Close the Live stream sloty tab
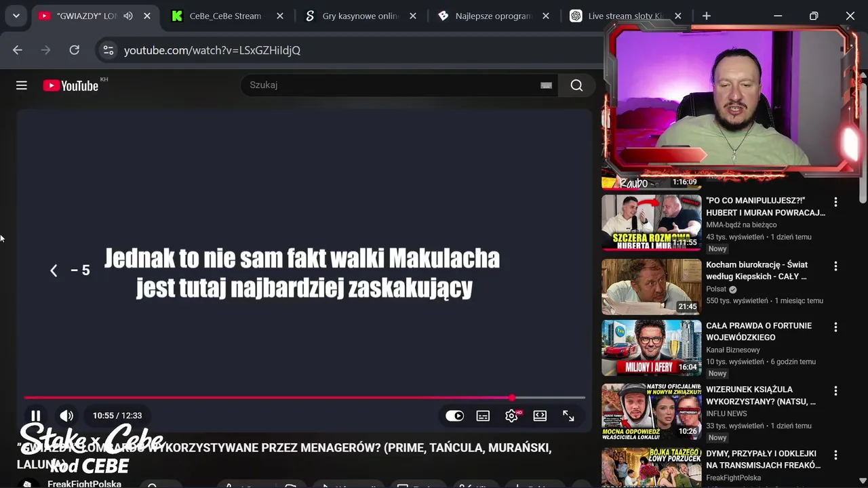868x488 pixels. 678,16
